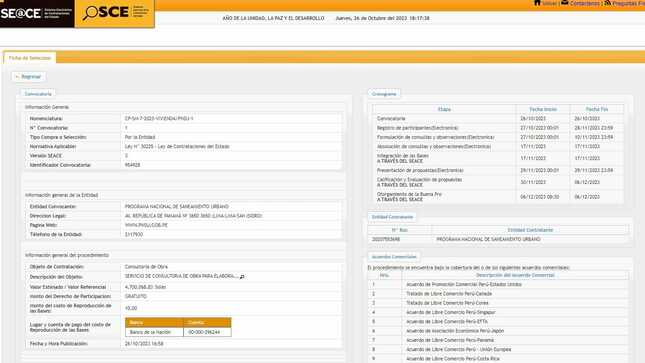Click Tratado de Libre Comercio Perú-Corea

tap(447, 303)
